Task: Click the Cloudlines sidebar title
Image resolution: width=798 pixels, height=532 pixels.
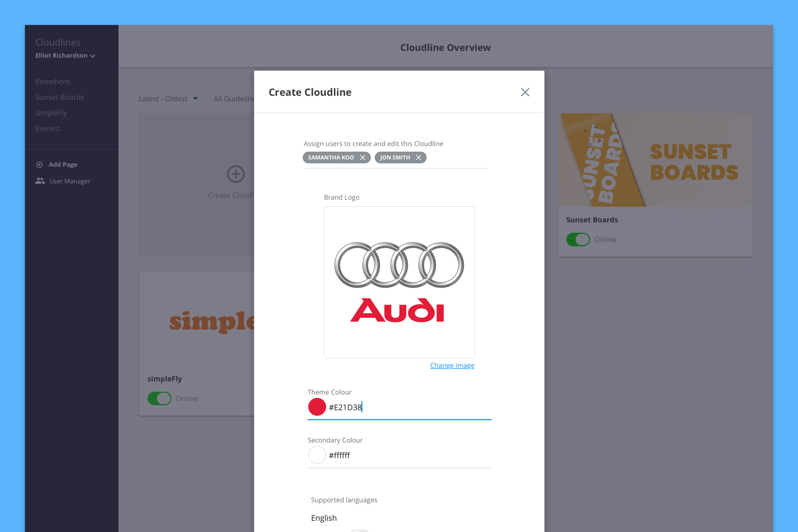Action: coord(58,42)
